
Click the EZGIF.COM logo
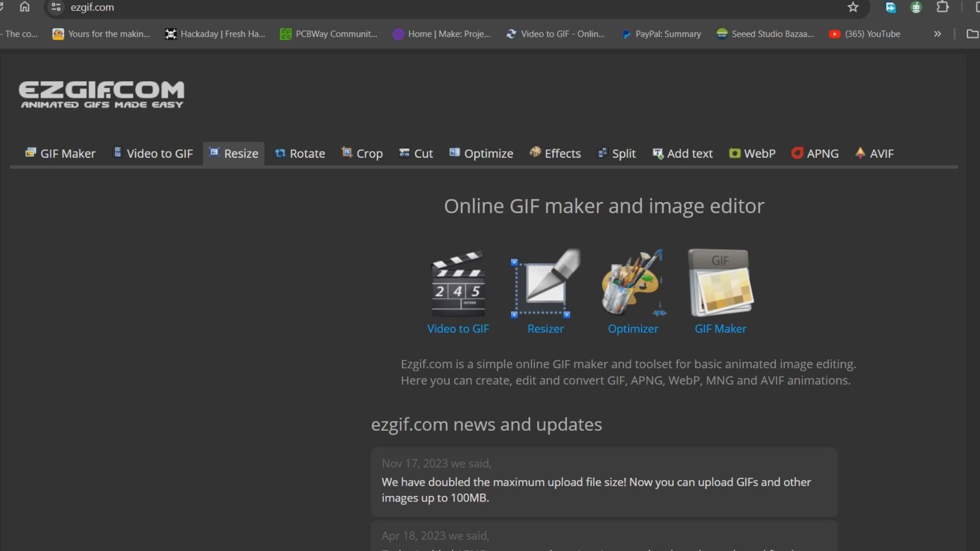point(102,94)
